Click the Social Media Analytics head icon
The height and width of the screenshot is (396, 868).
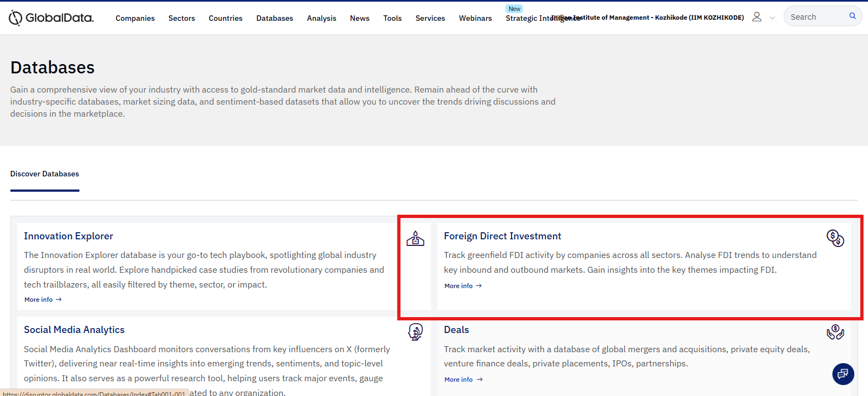(x=416, y=331)
